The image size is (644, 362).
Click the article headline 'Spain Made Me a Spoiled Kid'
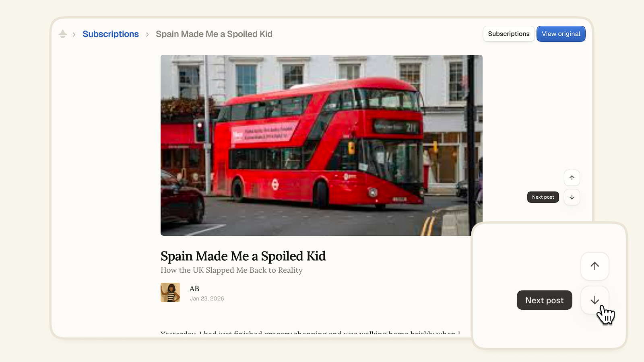click(x=243, y=256)
